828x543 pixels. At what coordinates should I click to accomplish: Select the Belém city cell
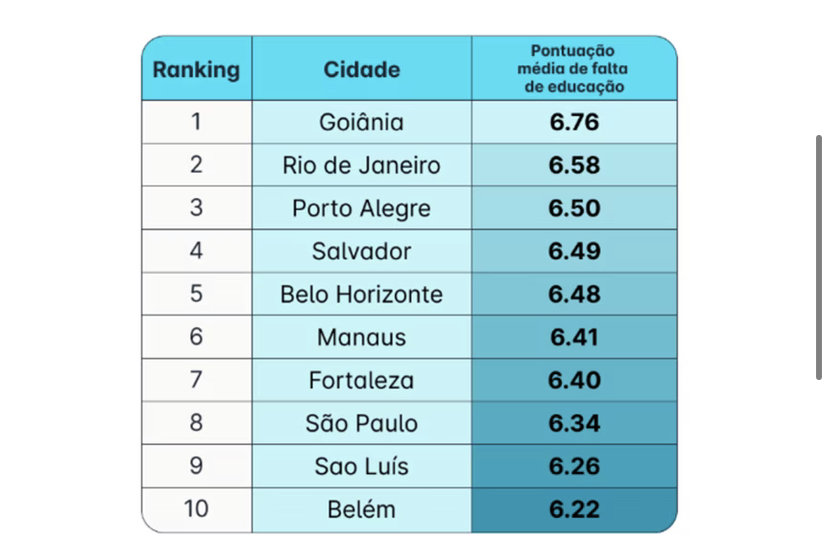[x=361, y=509]
